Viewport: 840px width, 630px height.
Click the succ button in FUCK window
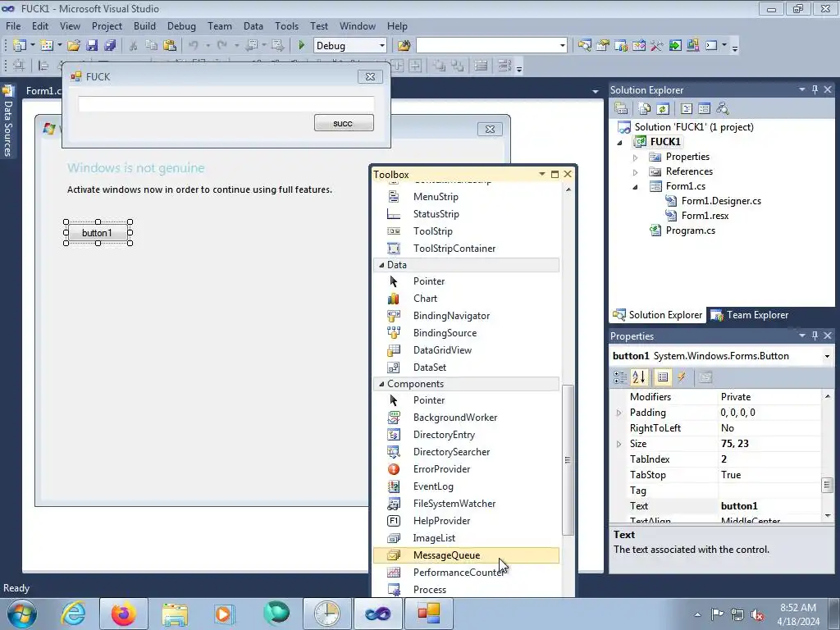pyautogui.click(x=344, y=123)
